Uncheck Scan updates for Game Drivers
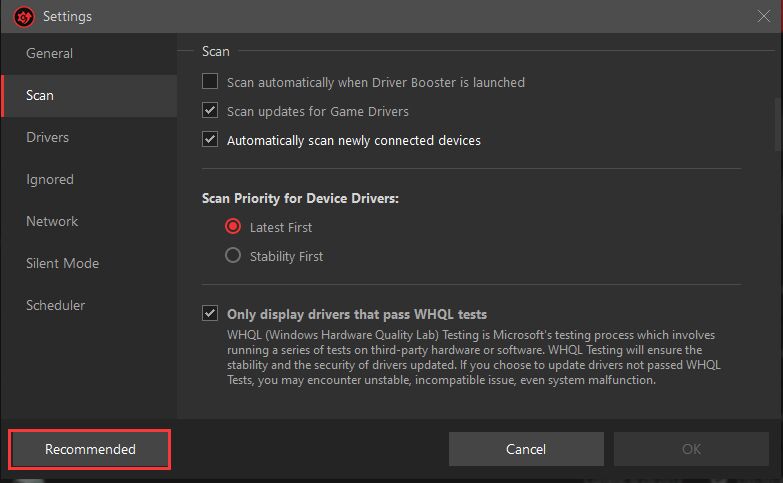The width and height of the screenshot is (783, 483). [x=210, y=110]
